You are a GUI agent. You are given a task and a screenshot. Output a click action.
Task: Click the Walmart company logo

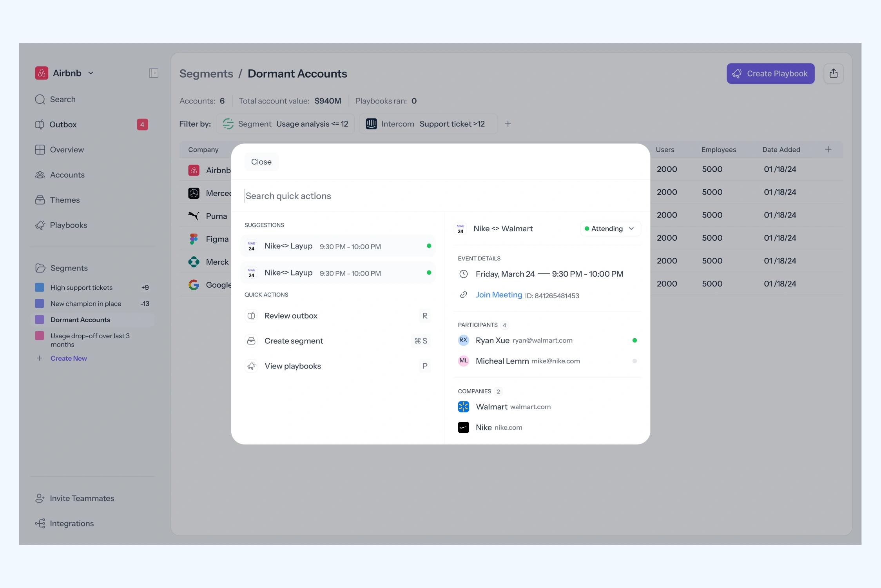464,407
